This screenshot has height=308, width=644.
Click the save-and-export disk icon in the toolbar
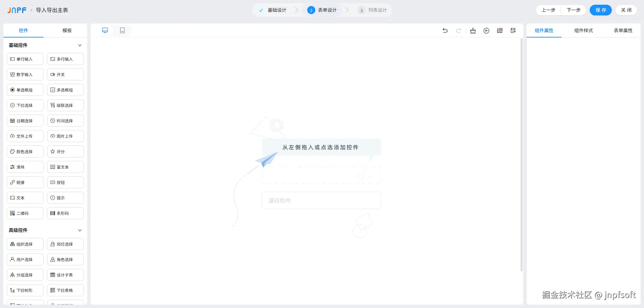(x=513, y=30)
